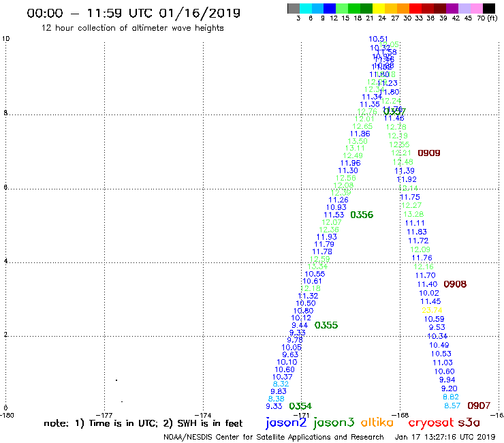Click the 10.02 wave height reading
This screenshot has width=504, height=443.
point(429,293)
